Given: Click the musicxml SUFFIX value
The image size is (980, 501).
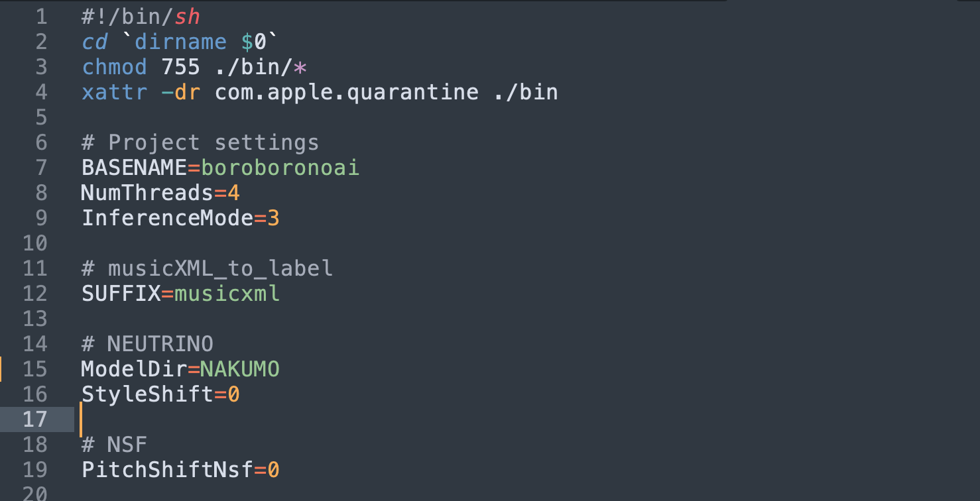Looking at the screenshot, I should click(x=227, y=294).
